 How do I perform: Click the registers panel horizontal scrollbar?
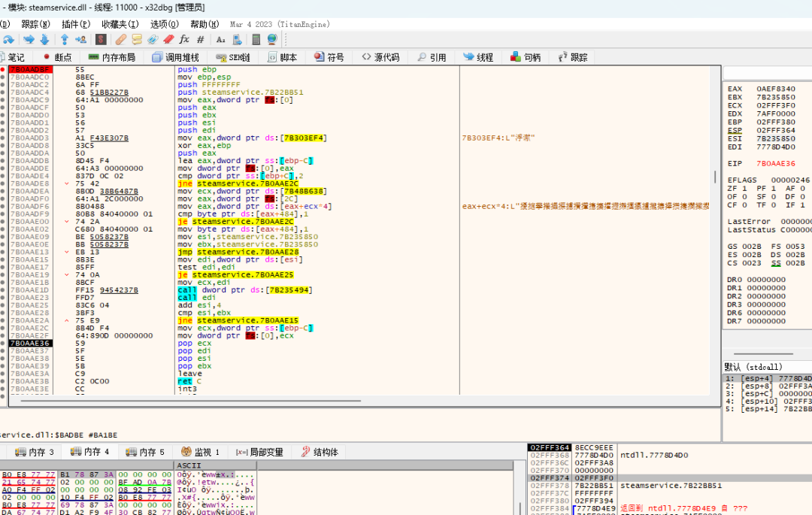pos(763,354)
